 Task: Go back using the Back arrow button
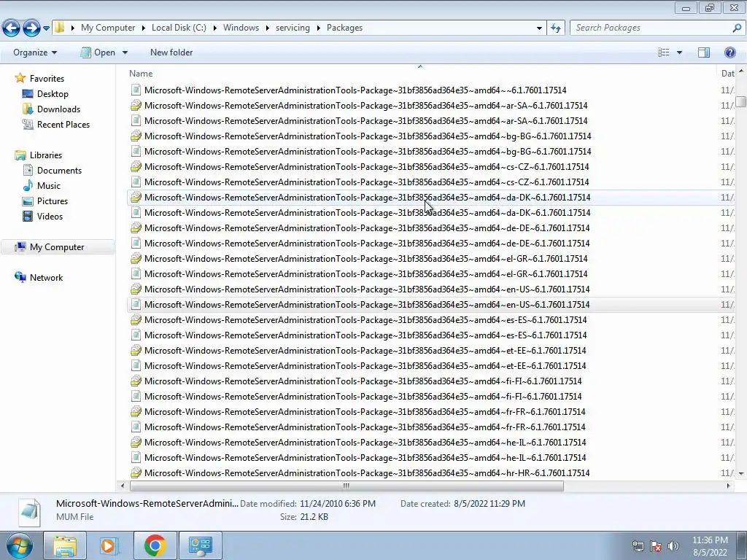coord(12,28)
